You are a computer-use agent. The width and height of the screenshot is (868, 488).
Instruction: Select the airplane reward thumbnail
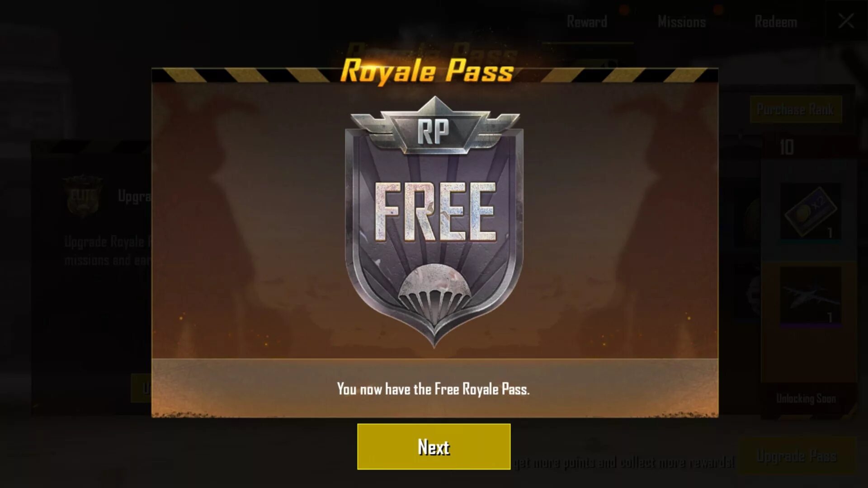pyautogui.click(x=811, y=296)
